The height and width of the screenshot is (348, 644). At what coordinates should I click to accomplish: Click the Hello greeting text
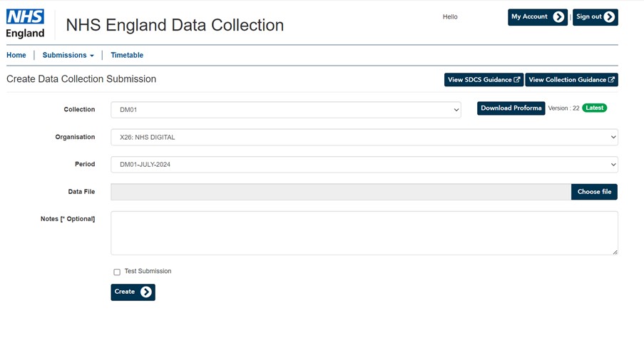point(450,17)
